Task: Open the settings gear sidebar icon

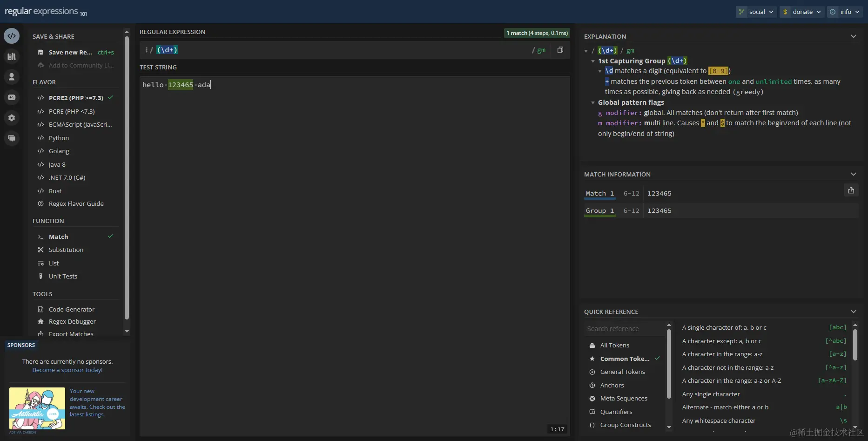Action: point(12,118)
